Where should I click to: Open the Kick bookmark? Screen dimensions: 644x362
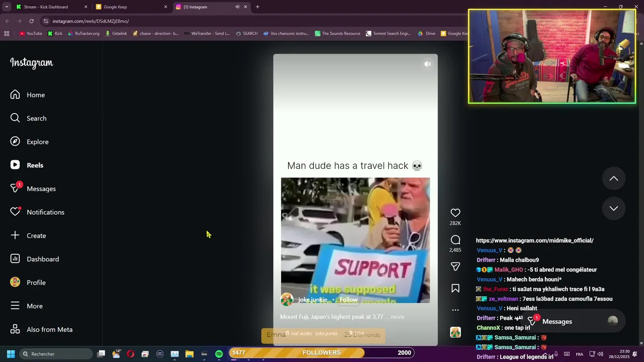pos(55,33)
